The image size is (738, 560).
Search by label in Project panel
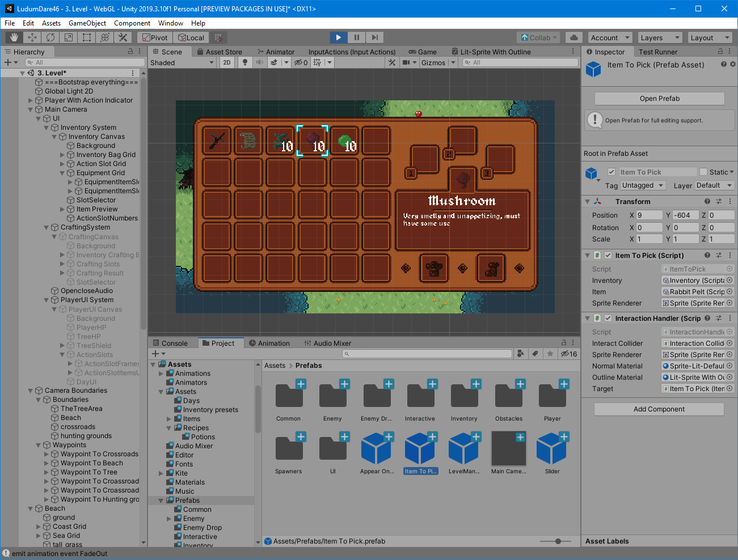(535, 354)
